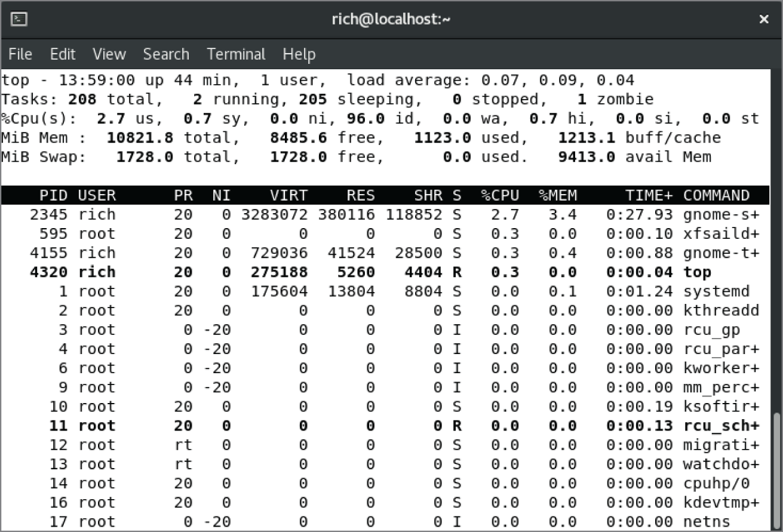Open the File menu
Screen dimensions: 783x532
[20, 54]
